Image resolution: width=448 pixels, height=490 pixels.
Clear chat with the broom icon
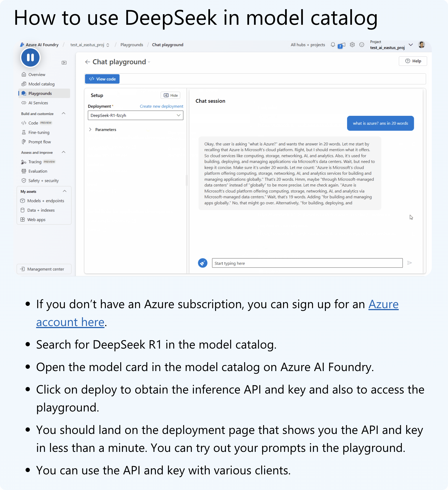(x=203, y=263)
